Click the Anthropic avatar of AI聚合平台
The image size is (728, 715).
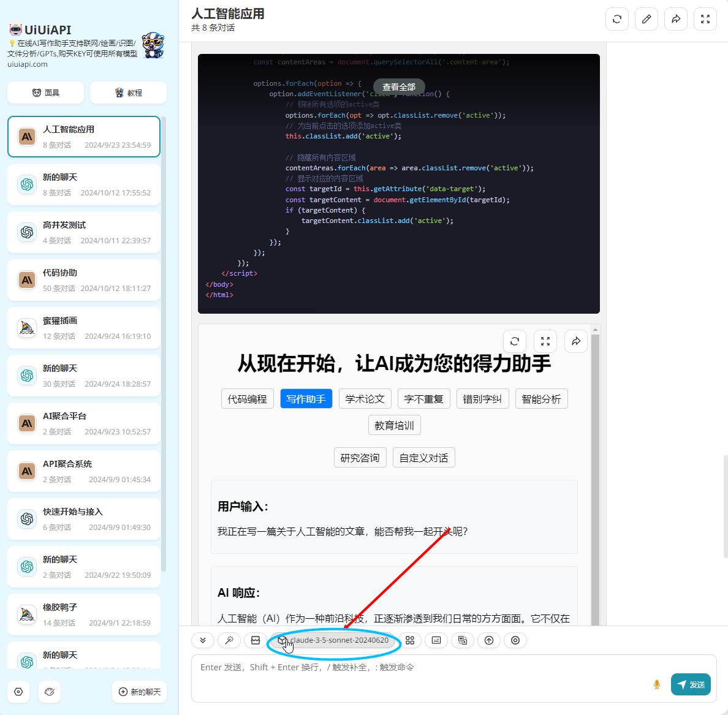pyautogui.click(x=27, y=423)
